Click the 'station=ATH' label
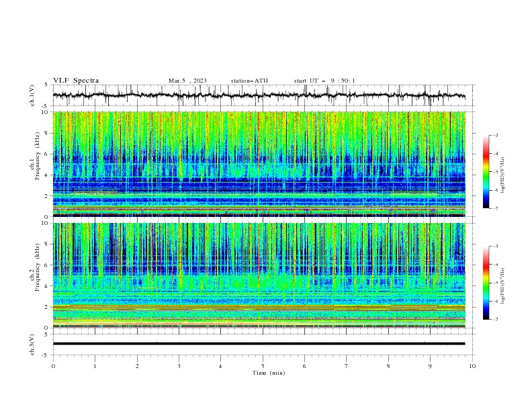Screen dimensions: 532x411 tap(249, 81)
